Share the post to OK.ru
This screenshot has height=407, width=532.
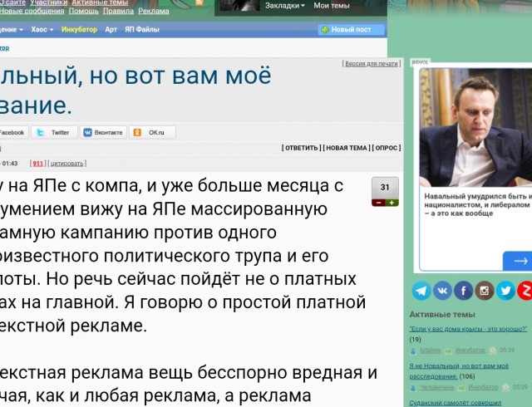point(152,133)
